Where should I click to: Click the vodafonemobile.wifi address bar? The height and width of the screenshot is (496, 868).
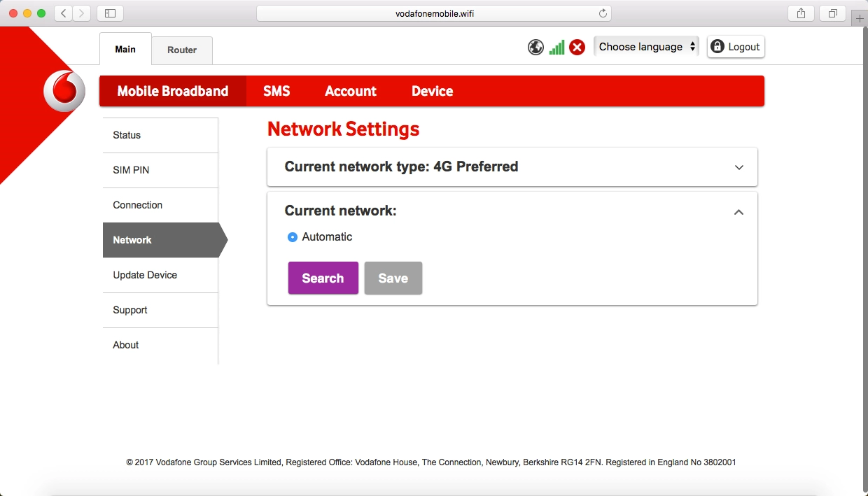434,13
